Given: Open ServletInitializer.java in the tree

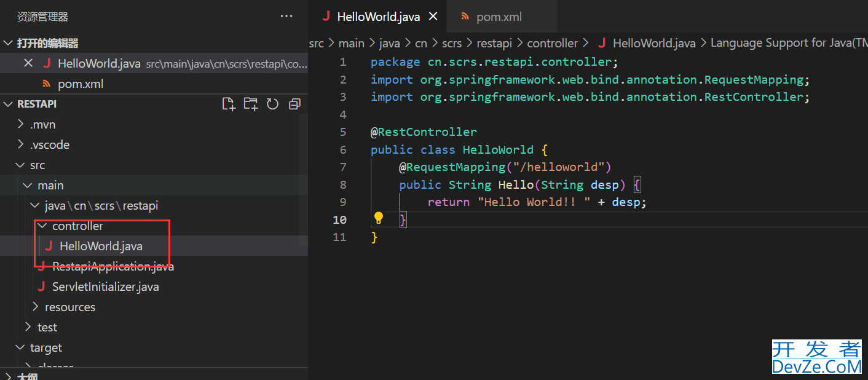Looking at the screenshot, I should 154,287.
